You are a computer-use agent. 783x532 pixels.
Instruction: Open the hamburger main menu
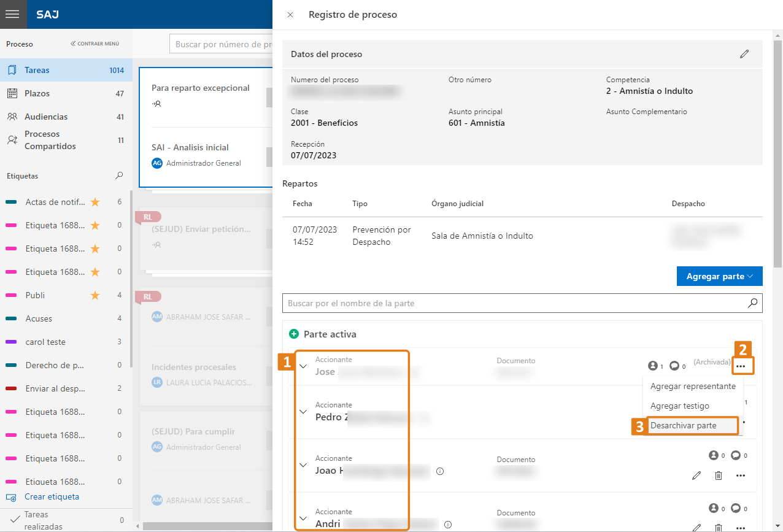[13, 14]
